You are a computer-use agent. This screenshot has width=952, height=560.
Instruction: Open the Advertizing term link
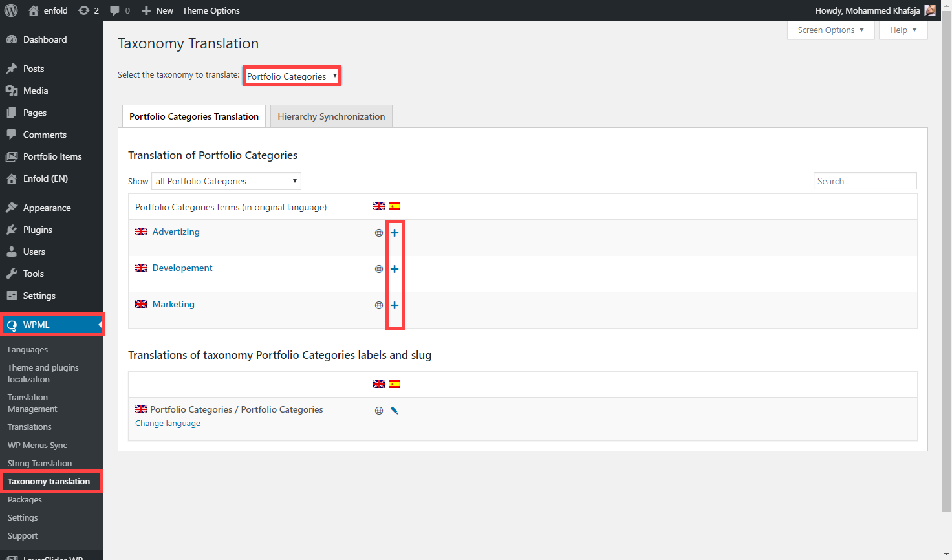(176, 232)
